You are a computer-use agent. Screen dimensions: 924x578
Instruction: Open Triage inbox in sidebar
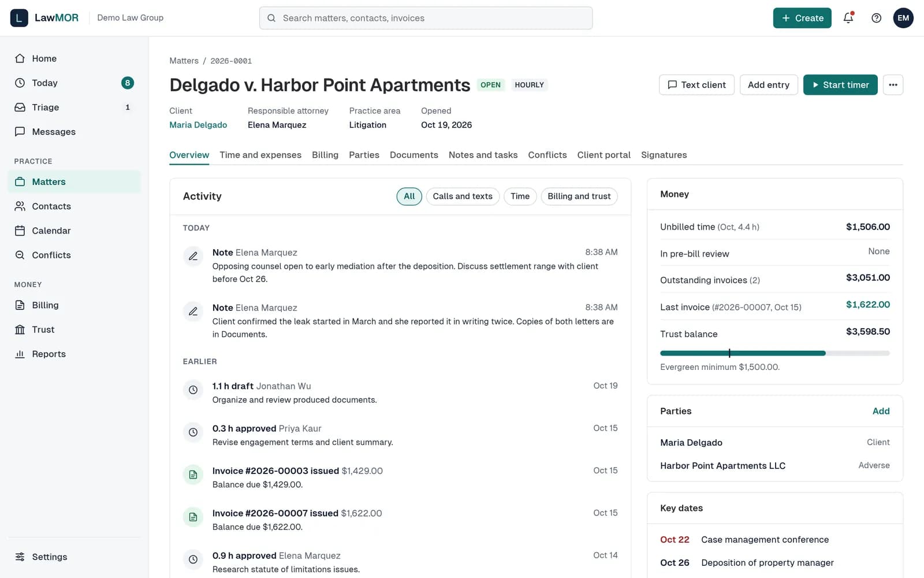pos(74,108)
